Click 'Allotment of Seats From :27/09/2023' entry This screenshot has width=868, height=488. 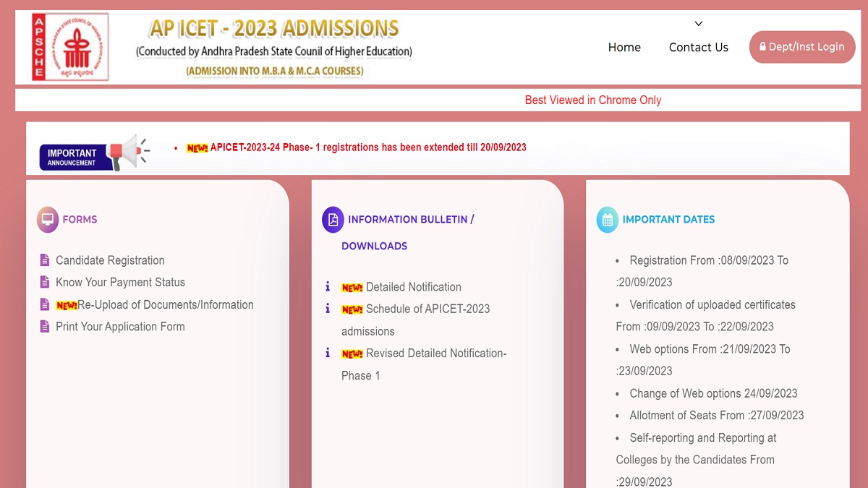[x=717, y=416]
